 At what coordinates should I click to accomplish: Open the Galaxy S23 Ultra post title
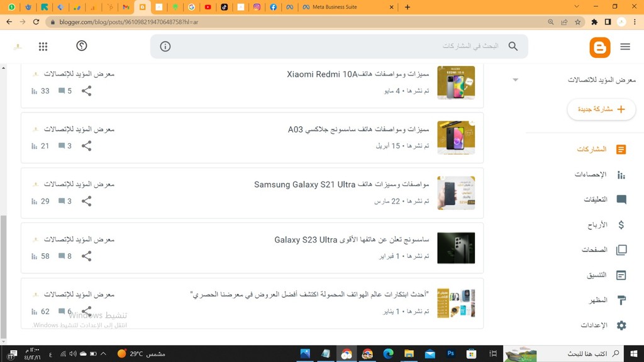click(x=352, y=239)
